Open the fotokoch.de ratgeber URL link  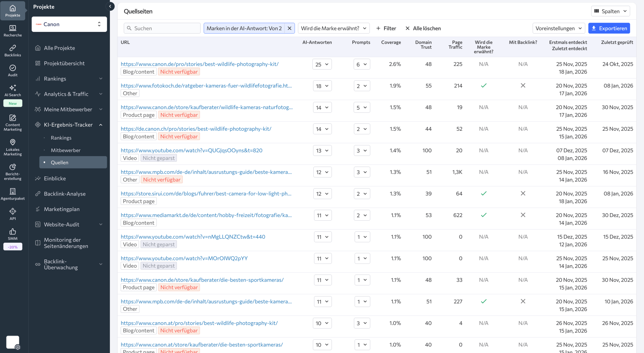[x=206, y=86]
